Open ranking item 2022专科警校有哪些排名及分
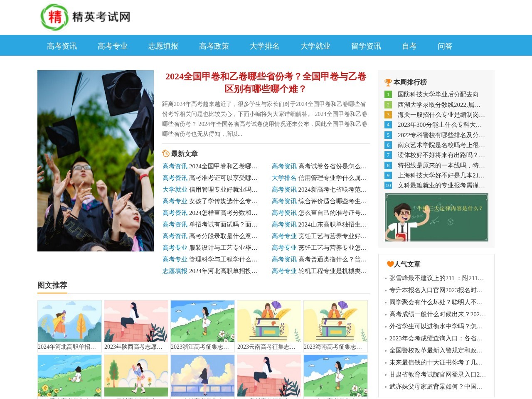This screenshot has height=399, width=532. click(441, 135)
